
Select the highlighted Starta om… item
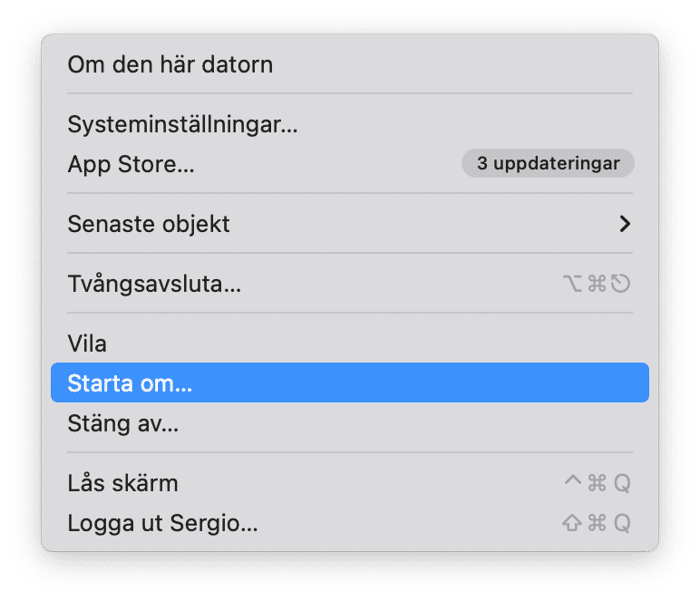coord(350,383)
